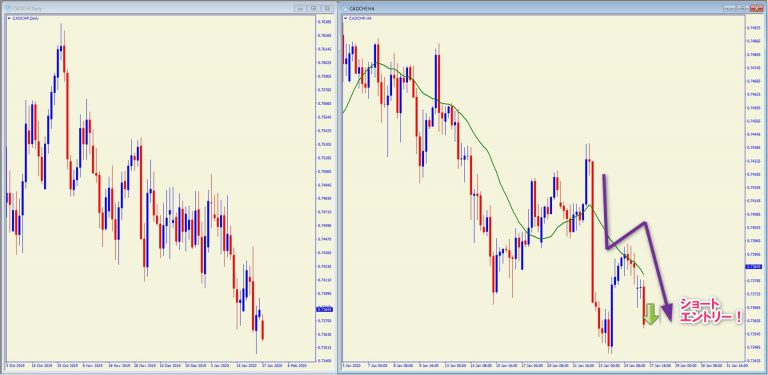Click the H4 chart time axis
768x375 pixels.
coord(543,365)
